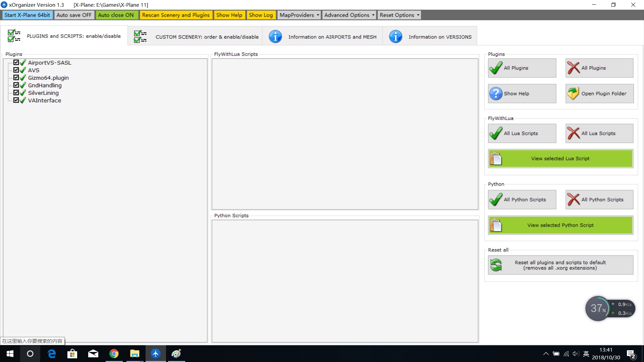Open the Reset Options dropdown

(x=399, y=15)
